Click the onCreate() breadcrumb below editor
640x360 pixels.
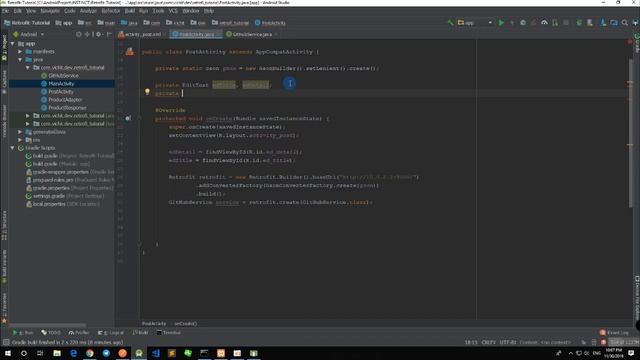pos(185,324)
